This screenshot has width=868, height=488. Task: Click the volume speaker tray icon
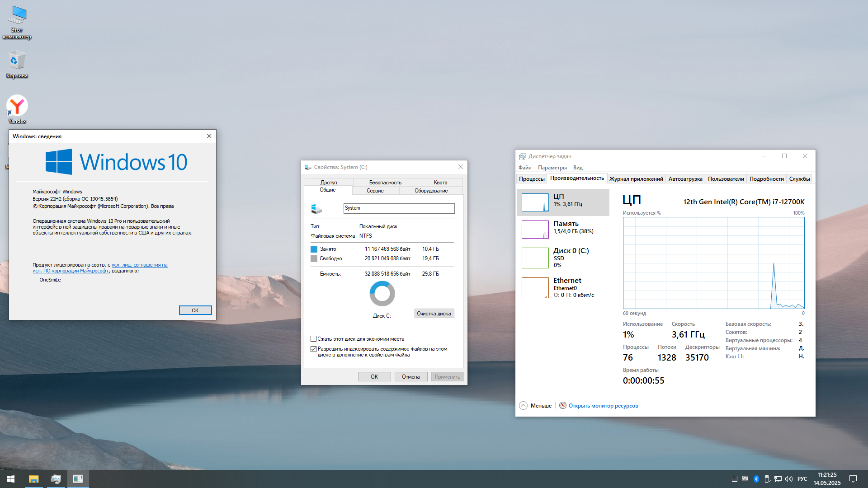coord(789,479)
